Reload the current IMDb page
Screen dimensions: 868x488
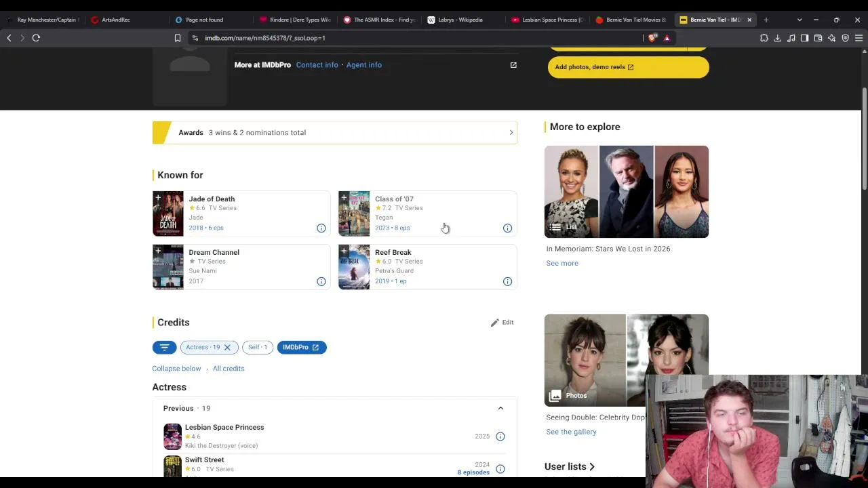pos(36,38)
